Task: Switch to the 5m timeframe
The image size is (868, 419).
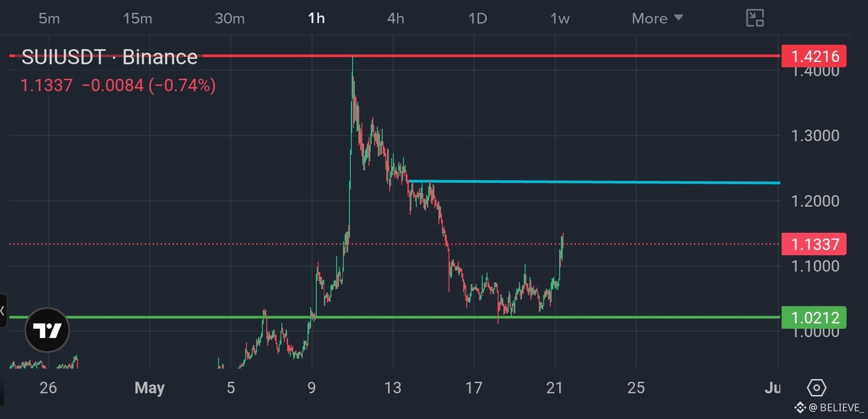Action: [49, 18]
